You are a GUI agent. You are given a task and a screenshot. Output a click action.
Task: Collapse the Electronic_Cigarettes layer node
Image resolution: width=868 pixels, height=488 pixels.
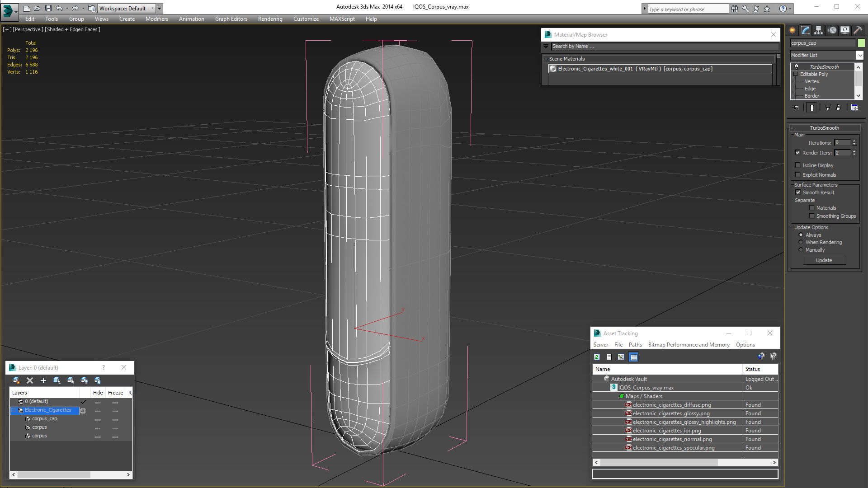tap(14, 410)
